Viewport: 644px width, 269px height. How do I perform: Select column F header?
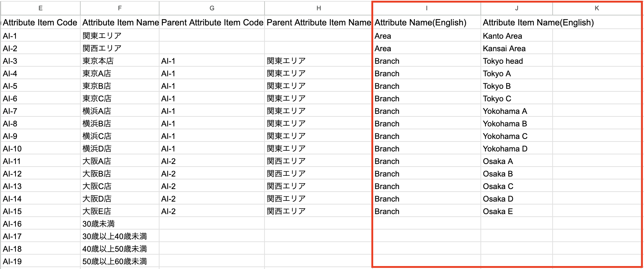coord(120,8)
